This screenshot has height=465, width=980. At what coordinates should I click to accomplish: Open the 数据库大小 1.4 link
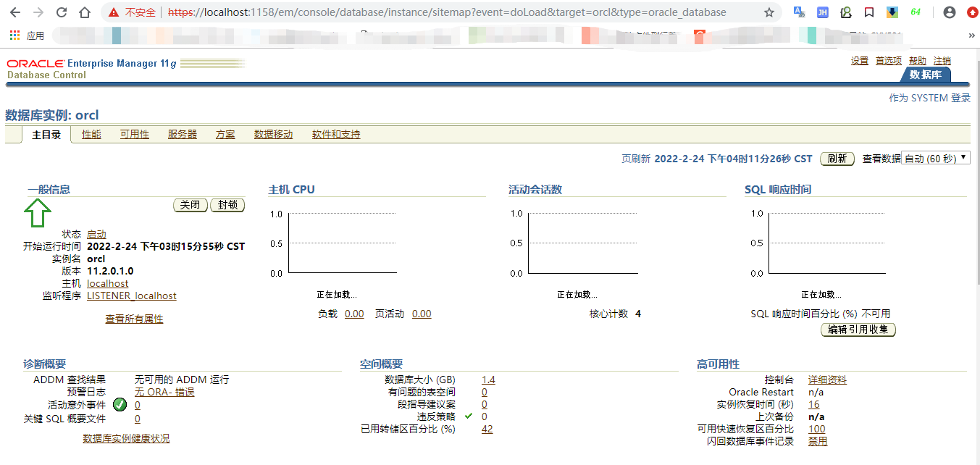(488, 380)
